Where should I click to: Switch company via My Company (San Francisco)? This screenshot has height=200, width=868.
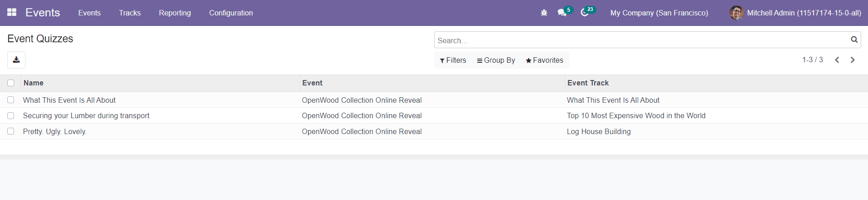click(x=659, y=13)
